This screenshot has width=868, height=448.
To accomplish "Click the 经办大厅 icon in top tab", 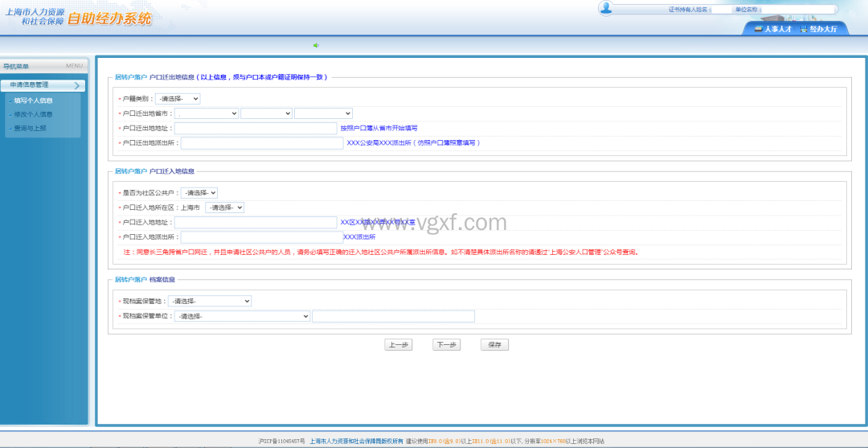I will click(x=804, y=29).
